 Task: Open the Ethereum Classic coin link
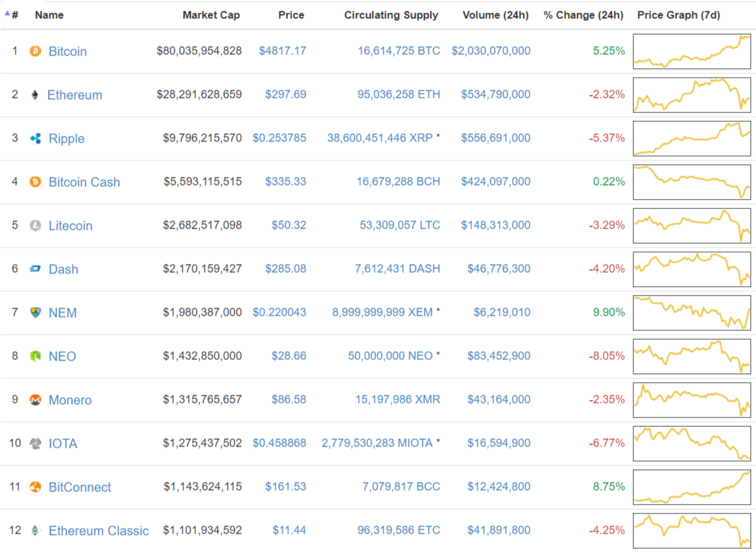tap(99, 531)
